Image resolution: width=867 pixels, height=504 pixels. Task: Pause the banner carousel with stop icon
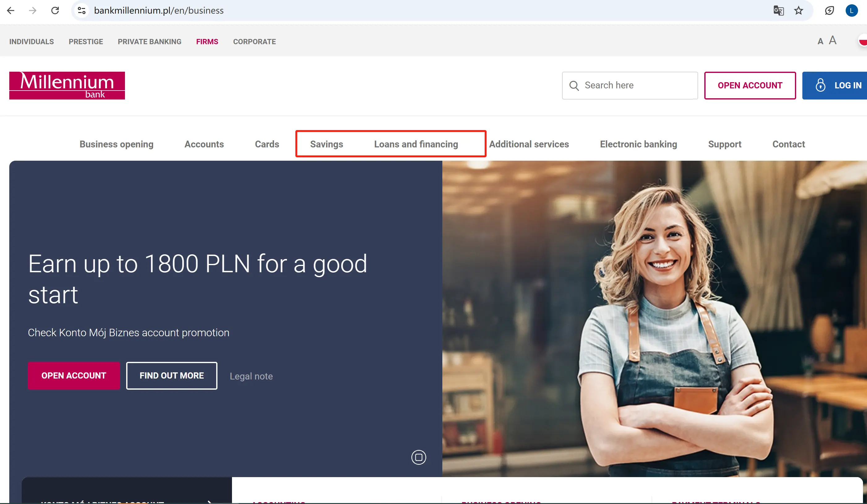(x=418, y=457)
